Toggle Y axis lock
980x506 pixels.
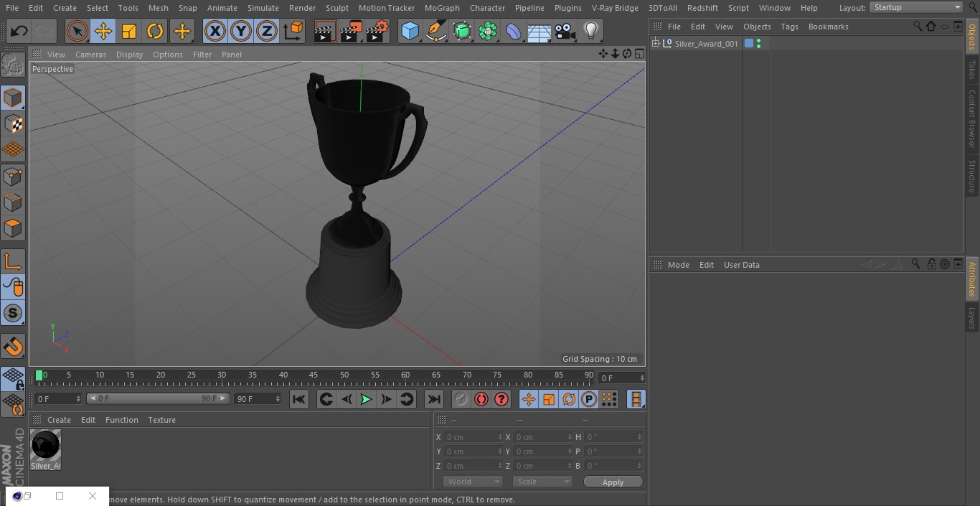pos(241,31)
